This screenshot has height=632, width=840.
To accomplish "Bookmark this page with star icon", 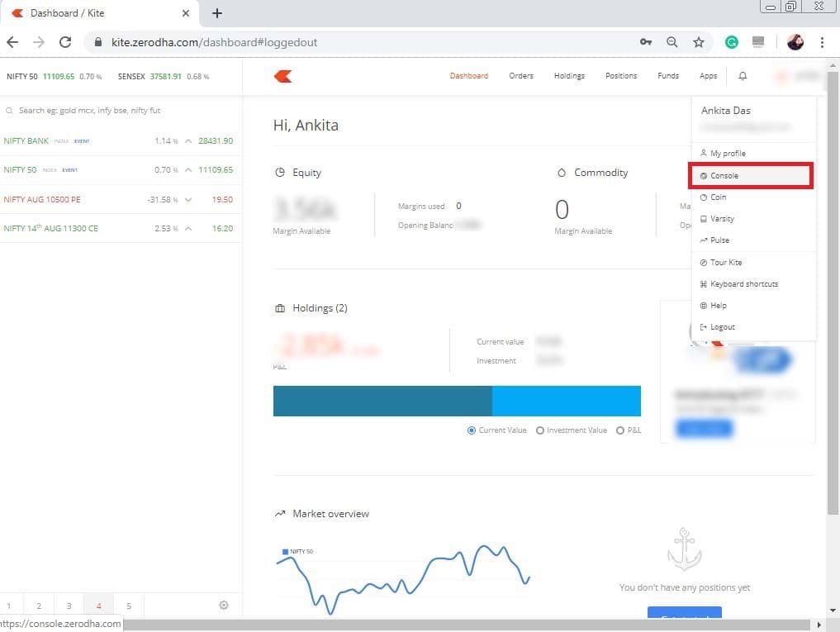I will (x=699, y=42).
